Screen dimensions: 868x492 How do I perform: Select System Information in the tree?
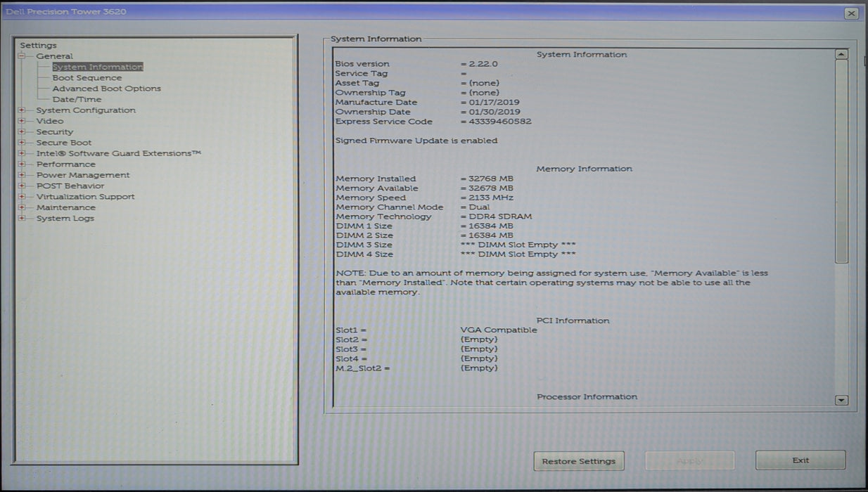tap(98, 67)
